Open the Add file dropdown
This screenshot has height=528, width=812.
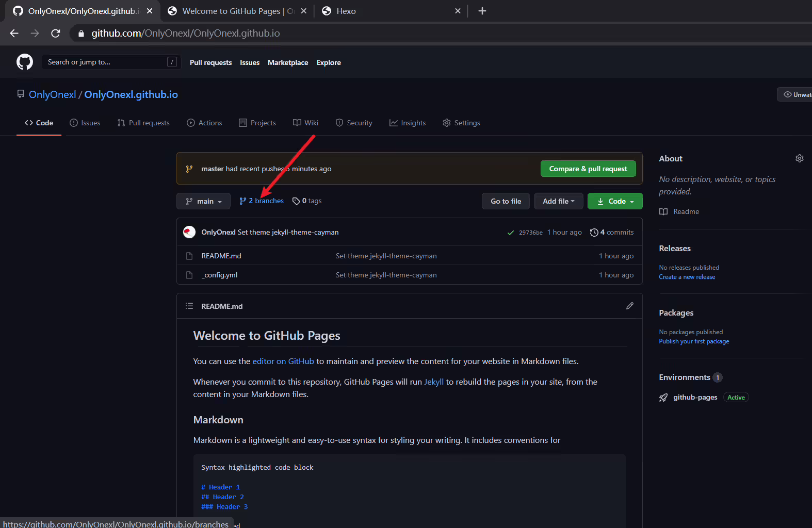(558, 201)
